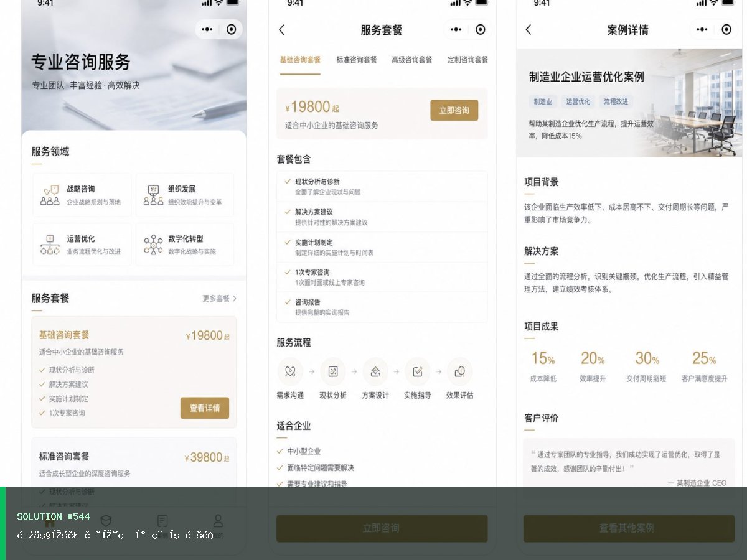Open the more menu on 专业咨询服务 home screen
Screen dimensions: 747x560
[x=207, y=29]
